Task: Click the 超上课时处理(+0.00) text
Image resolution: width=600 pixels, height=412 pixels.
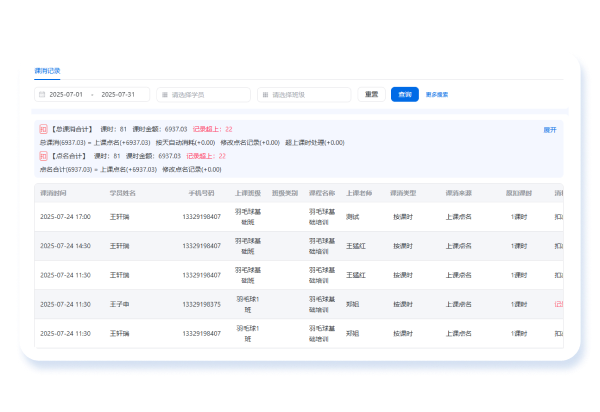Action: [x=315, y=143]
